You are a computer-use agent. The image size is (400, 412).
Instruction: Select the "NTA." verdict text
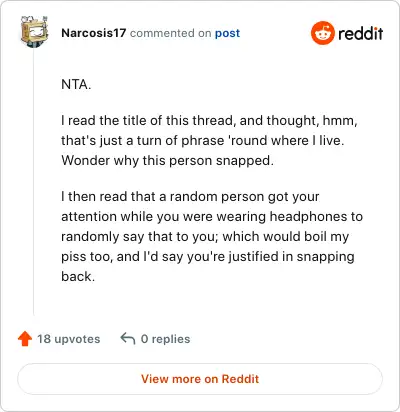tap(76, 84)
